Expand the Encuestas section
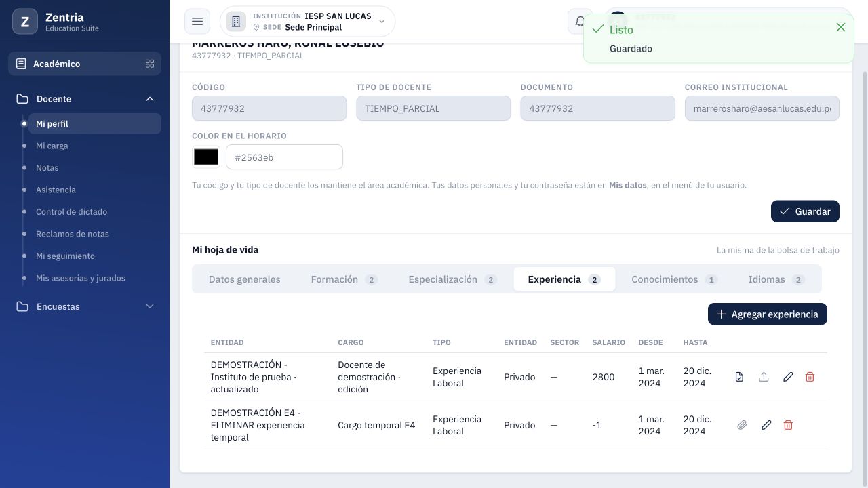The width and height of the screenshot is (868, 488). point(150,306)
